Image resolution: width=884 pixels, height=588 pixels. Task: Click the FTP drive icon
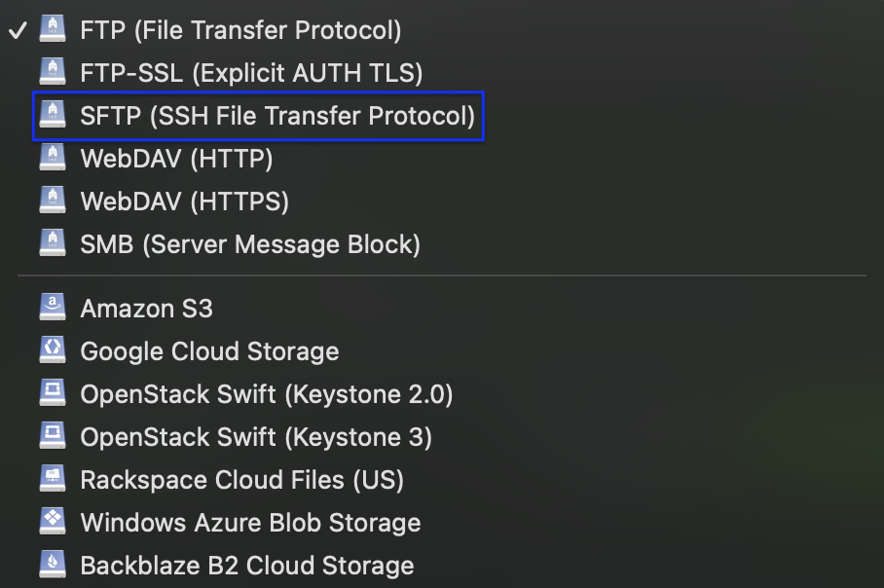tap(53, 30)
